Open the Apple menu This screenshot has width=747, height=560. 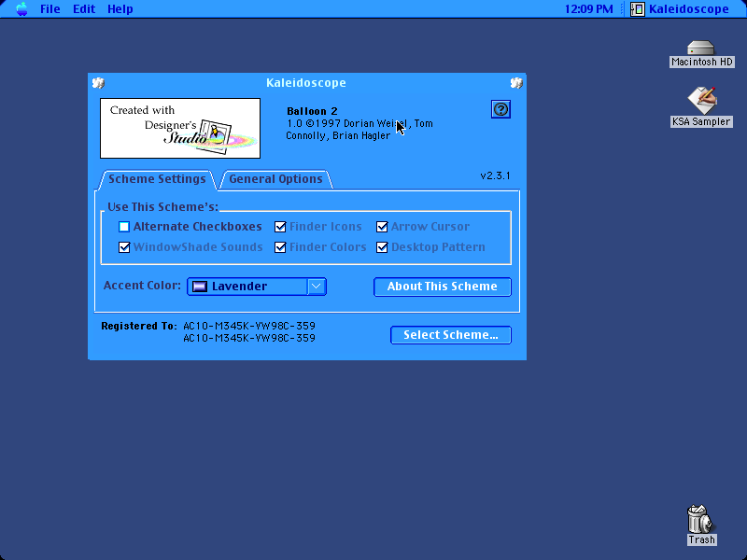tap(21, 9)
